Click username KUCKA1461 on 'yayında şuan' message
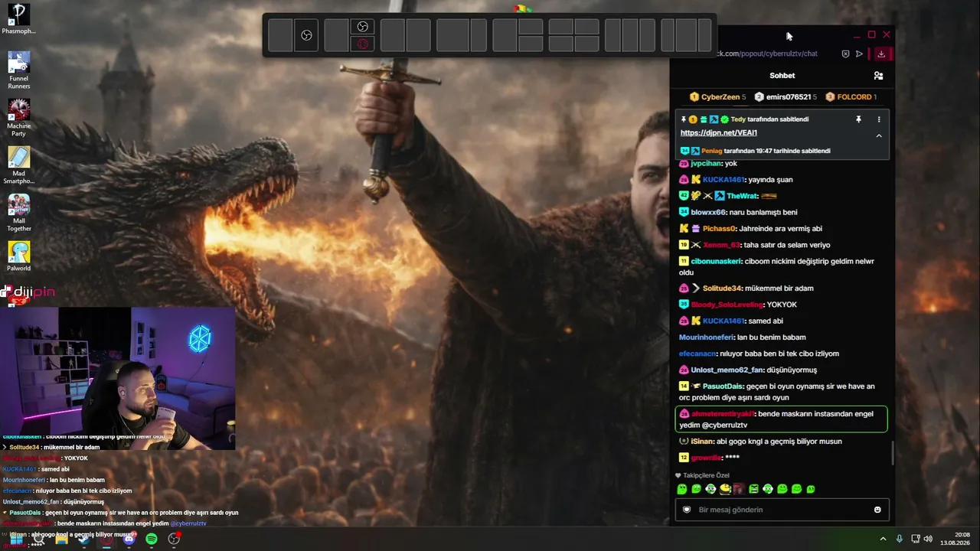 point(724,180)
